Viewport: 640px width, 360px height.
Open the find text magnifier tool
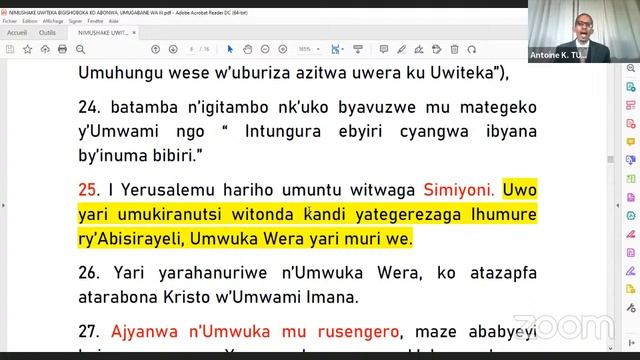tap(80, 49)
